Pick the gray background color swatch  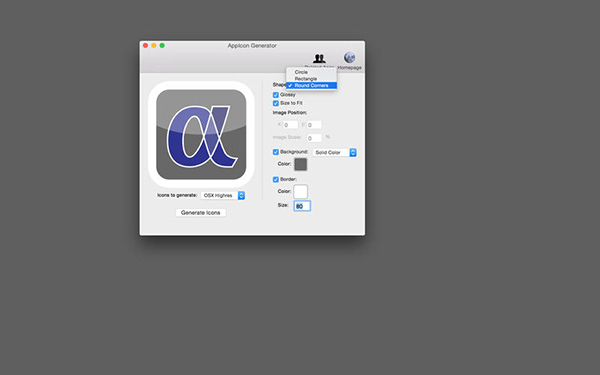300,165
